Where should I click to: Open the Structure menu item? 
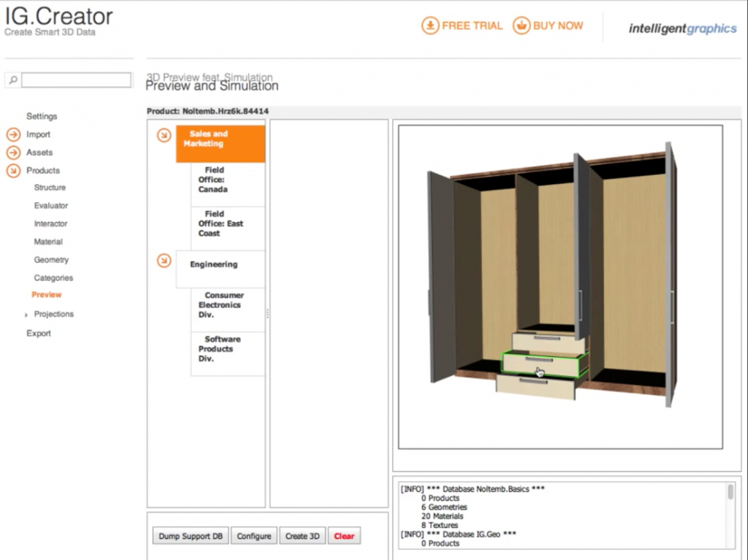(x=50, y=188)
